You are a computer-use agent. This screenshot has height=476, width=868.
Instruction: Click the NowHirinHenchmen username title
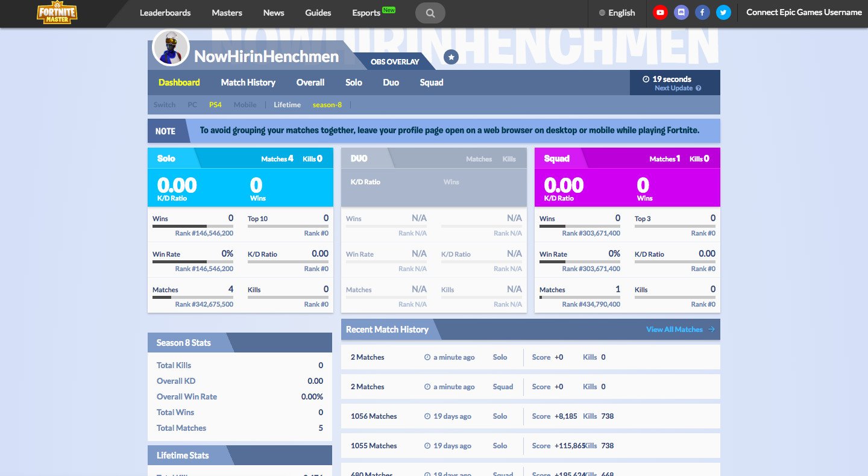[x=266, y=57]
